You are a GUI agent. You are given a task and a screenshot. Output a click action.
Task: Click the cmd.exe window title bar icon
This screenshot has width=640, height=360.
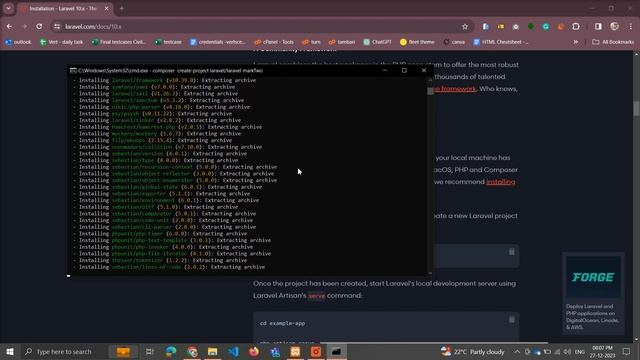click(x=73, y=71)
